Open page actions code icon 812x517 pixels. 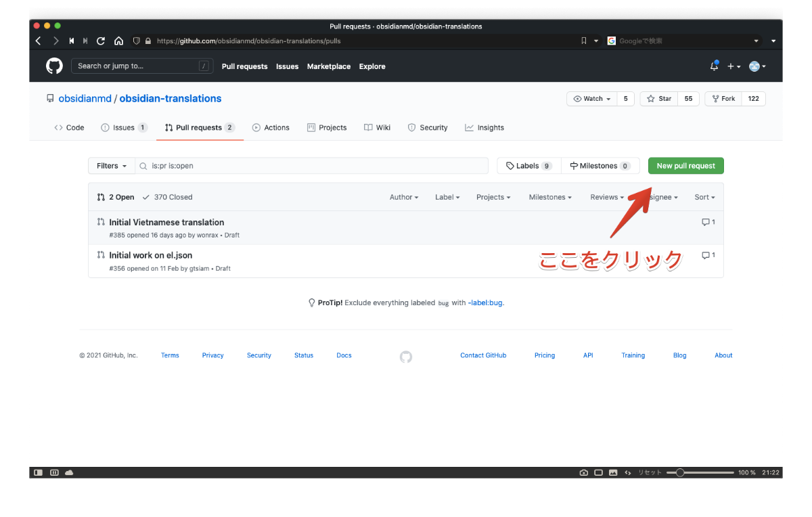point(628,472)
